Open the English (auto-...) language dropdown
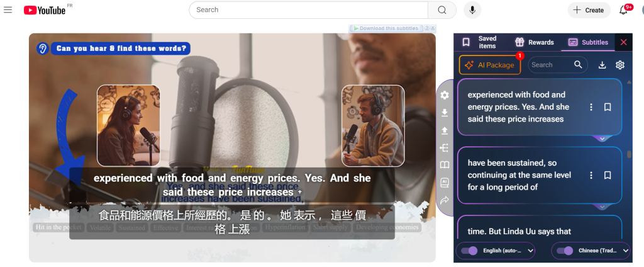This screenshot has height=267, width=644. (x=508, y=251)
